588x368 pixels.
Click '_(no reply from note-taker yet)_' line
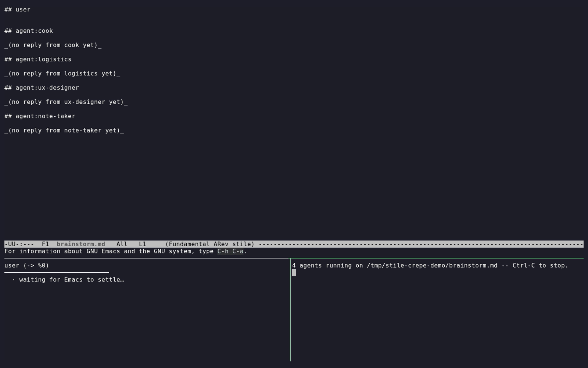[x=64, y=130]
